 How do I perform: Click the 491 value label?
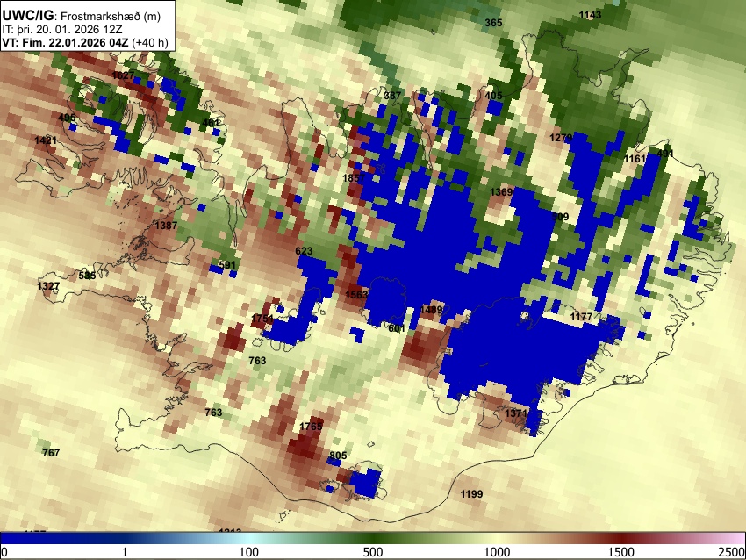[x=665, y=154]
